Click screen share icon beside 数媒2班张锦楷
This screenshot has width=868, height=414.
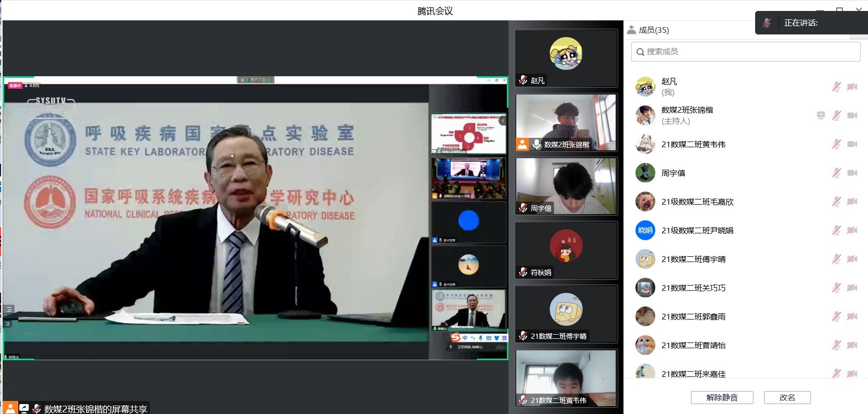[x=820, y=115]
